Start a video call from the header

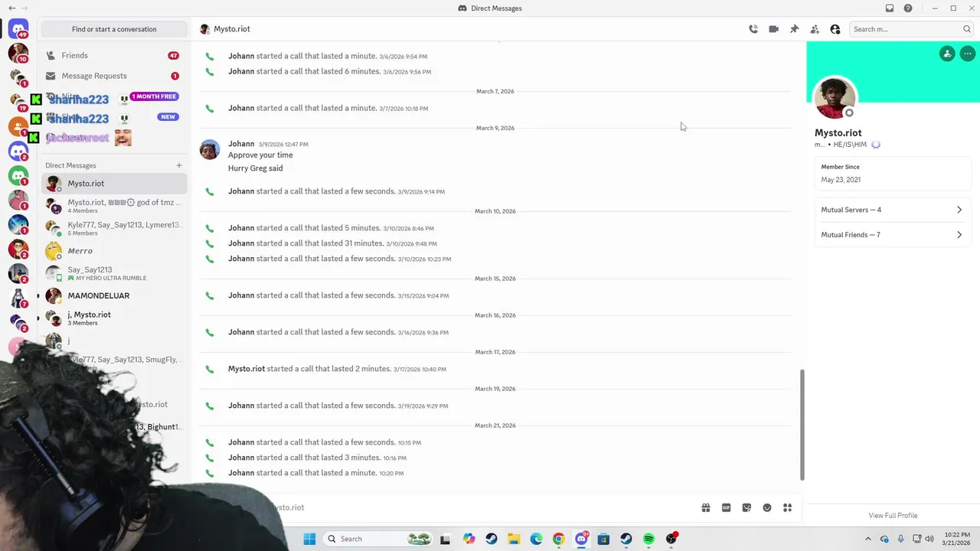pos(773,29)
